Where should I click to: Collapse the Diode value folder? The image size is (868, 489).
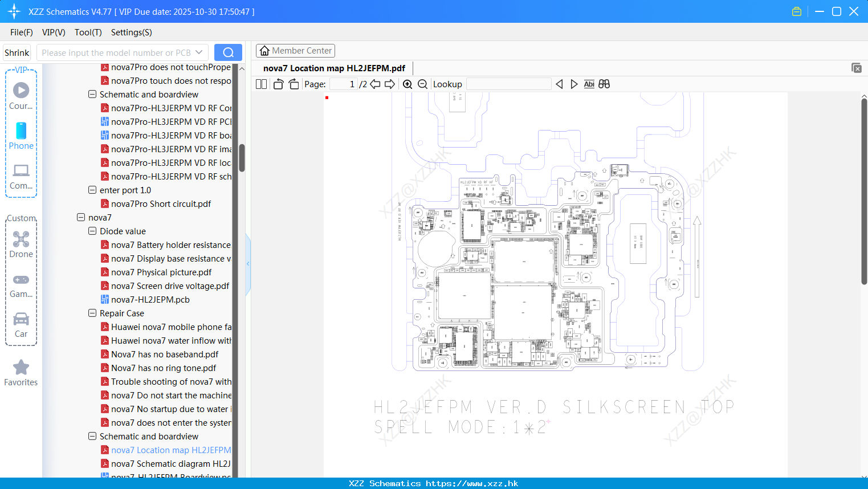tap(92, 231)
